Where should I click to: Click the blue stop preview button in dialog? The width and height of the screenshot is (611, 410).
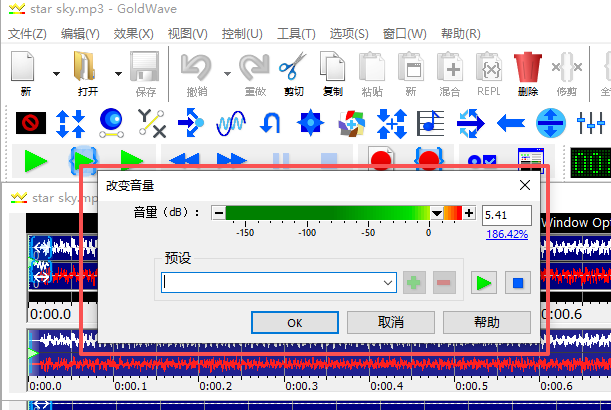pyautogui.click(x=518, y=283)
